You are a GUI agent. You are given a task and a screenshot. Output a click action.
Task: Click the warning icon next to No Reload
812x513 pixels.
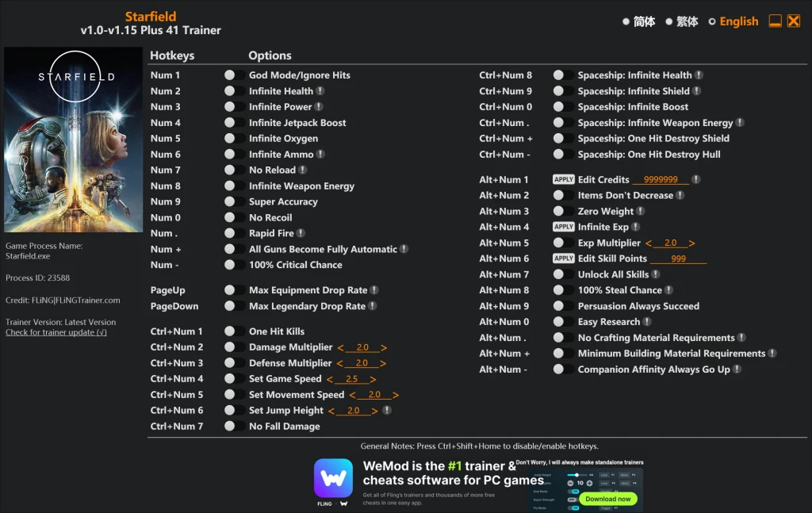[304, 170]
